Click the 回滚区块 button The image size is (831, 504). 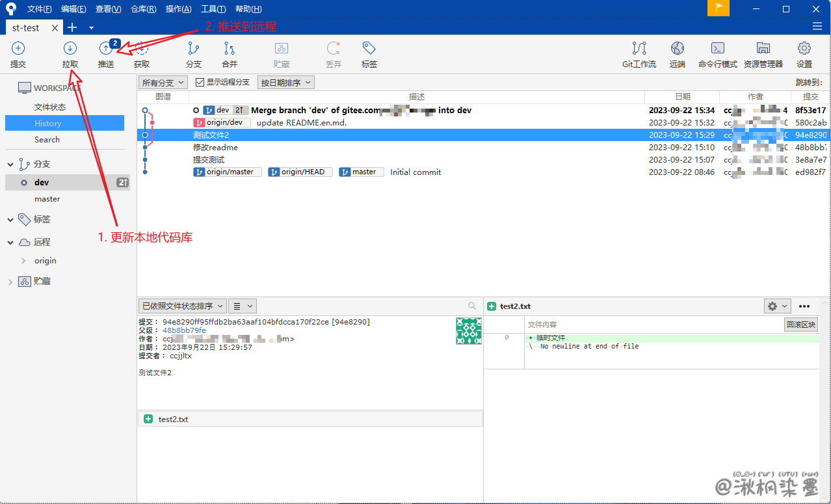[800, 325]
